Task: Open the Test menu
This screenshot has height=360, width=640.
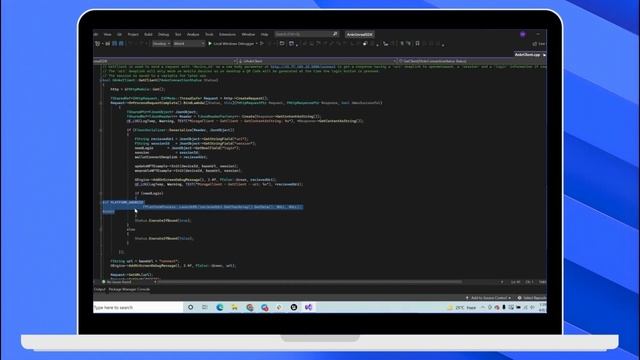Action: coord(178,35)
